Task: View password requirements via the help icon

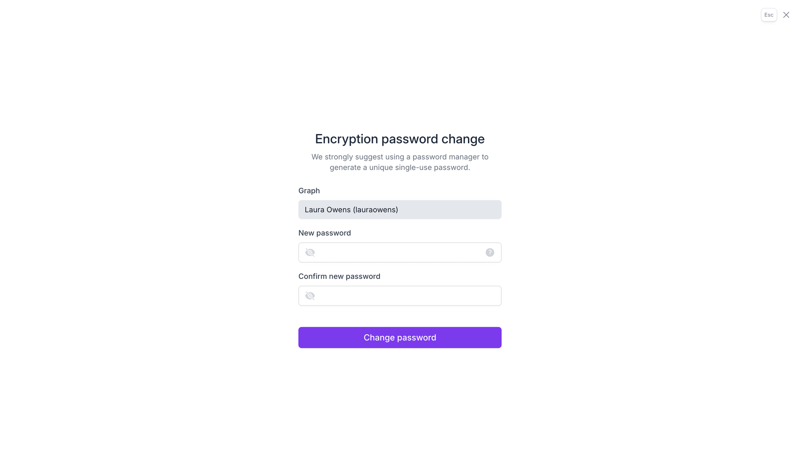Action: coord(490,253)
